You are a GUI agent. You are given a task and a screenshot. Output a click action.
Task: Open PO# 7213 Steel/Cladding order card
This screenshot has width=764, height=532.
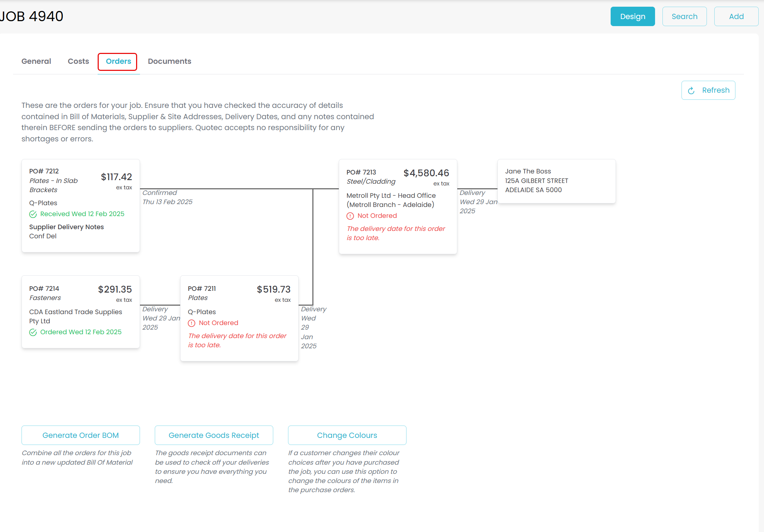tap(398, 206)
